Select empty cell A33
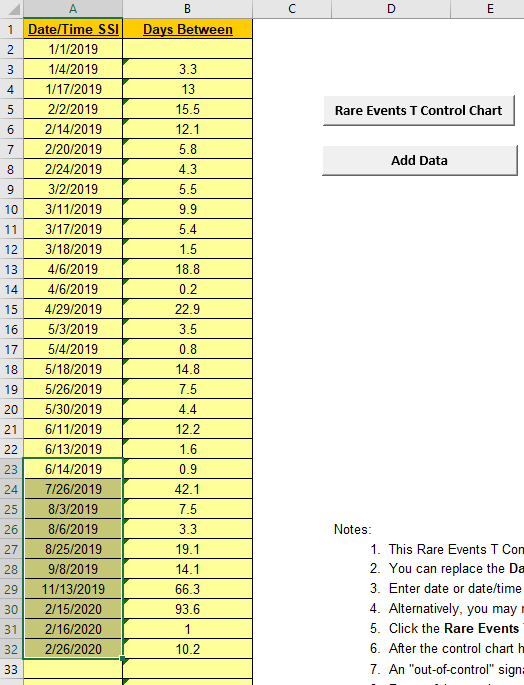 [73, 669]
